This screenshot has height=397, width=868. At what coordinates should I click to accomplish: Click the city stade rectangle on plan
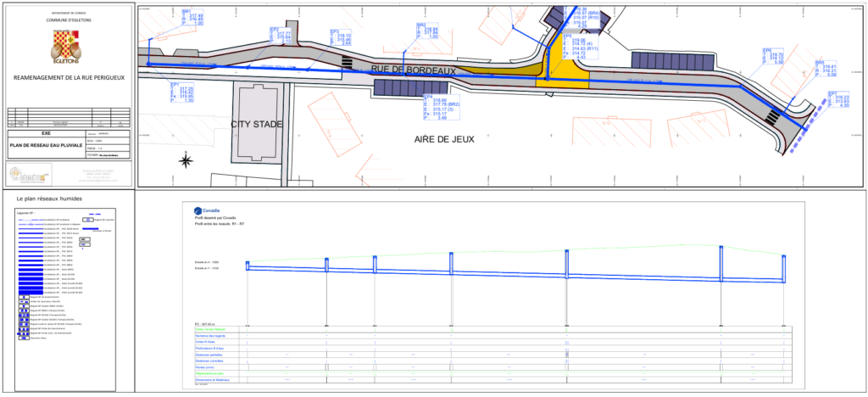258,121
